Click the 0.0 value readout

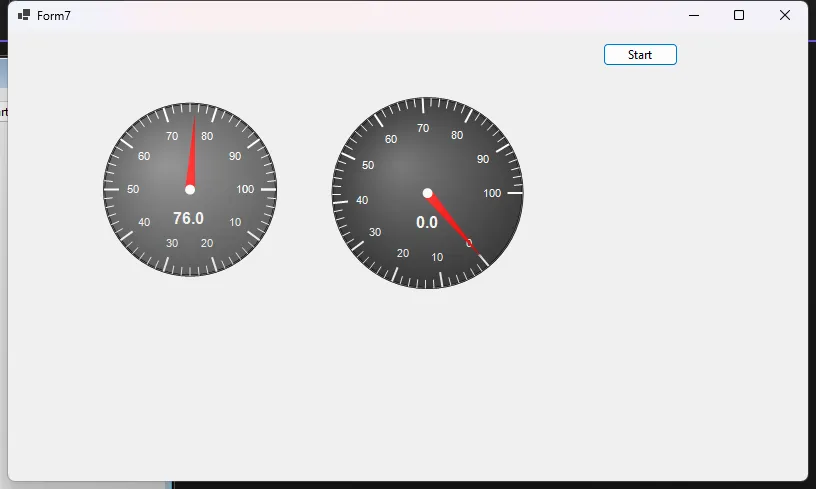coord(427,222)
